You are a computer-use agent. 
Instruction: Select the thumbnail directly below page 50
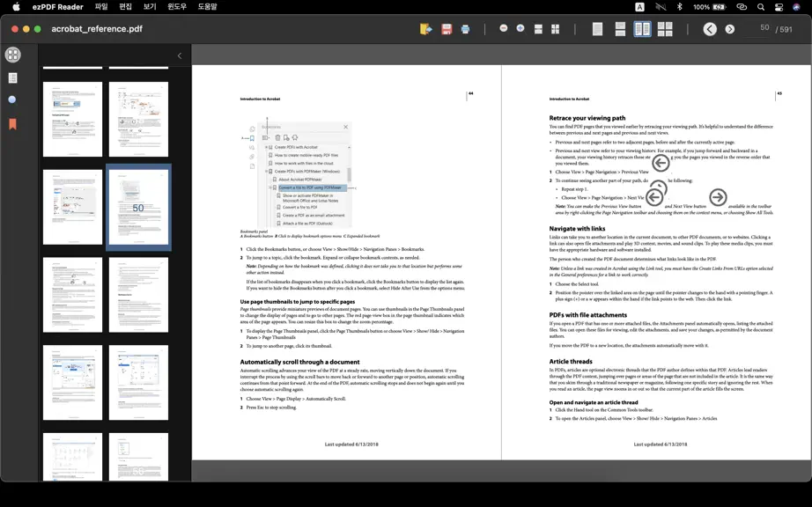138,295
